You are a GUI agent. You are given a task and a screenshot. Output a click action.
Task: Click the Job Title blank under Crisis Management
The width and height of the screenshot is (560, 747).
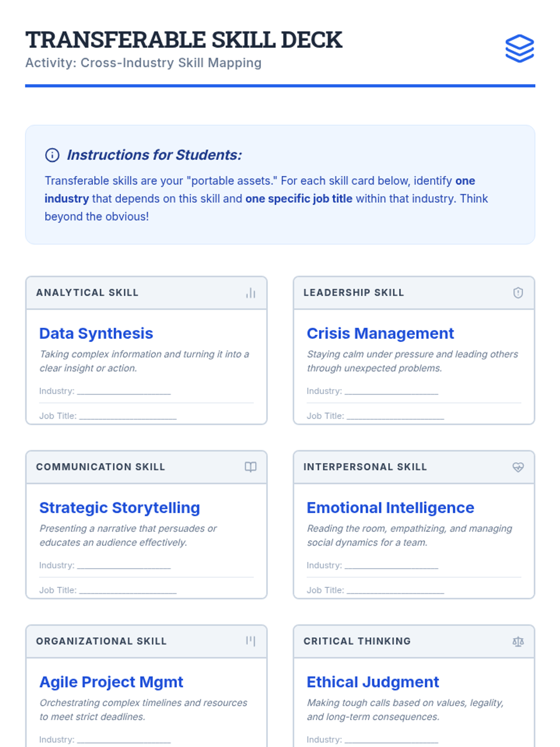(395, 416)
